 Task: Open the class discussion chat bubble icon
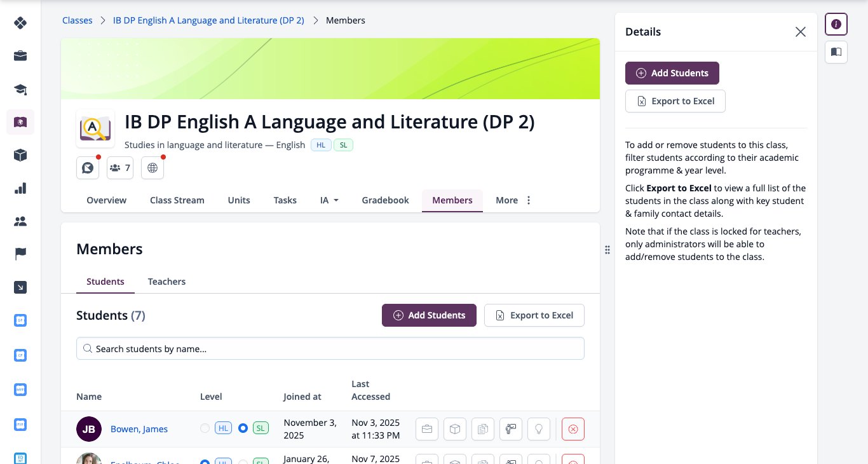click(x=88, y=168)
